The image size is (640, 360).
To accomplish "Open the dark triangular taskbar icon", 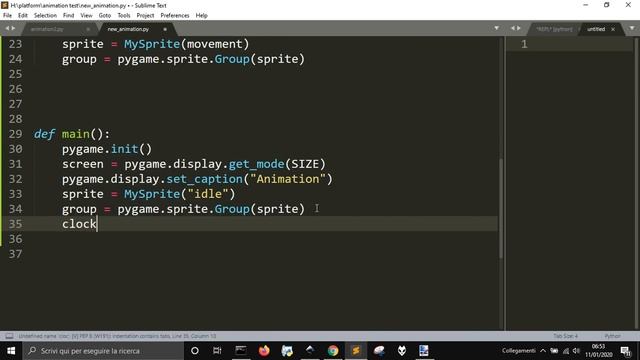I will pyautogui.click(x=310, y=351).
